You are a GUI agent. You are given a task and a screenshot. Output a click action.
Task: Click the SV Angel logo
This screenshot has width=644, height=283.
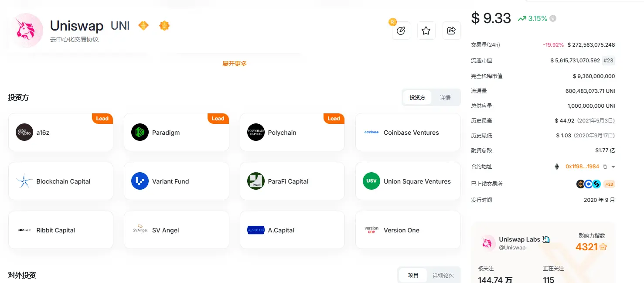140,229
